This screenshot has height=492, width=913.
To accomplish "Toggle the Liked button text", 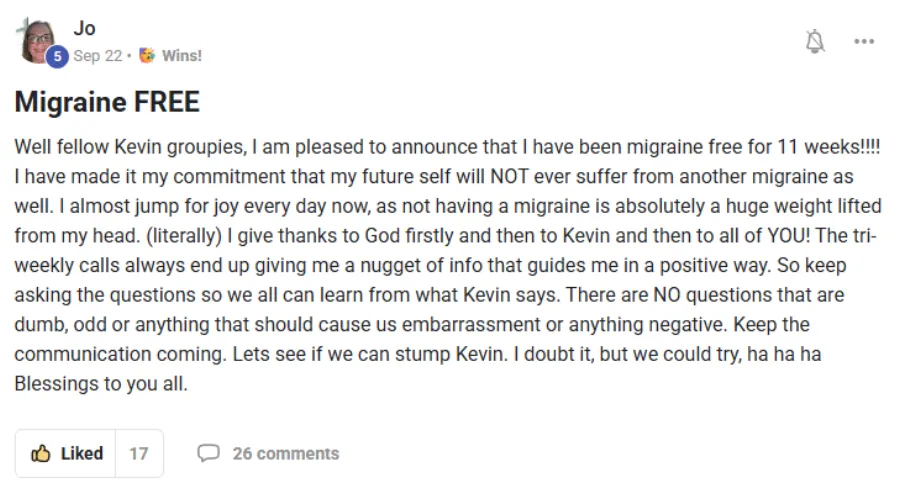I will point(82,454).
